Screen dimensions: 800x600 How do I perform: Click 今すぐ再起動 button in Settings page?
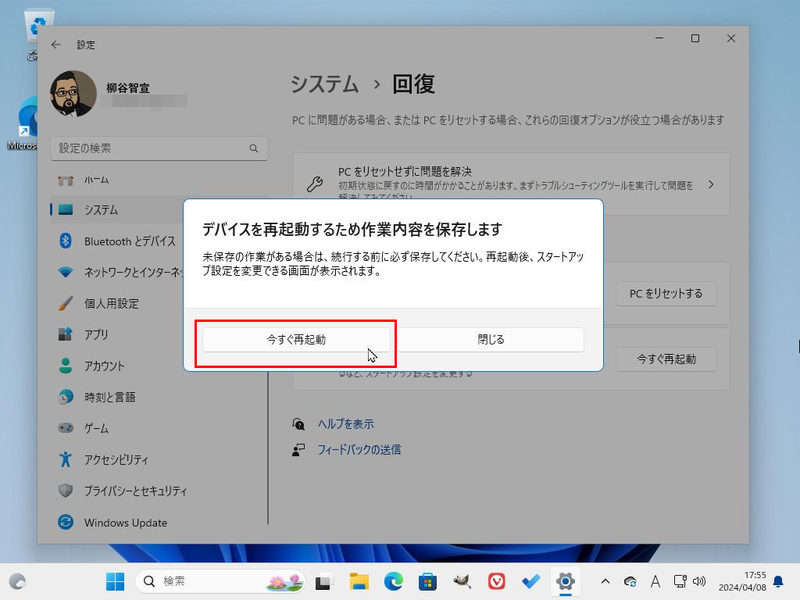click(666, 359)
